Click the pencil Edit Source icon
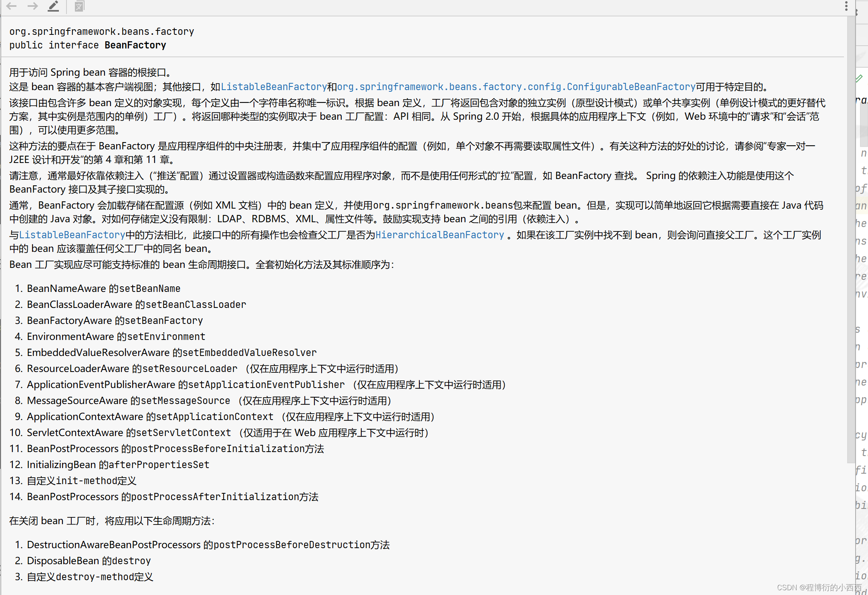The height and width of the screenshot is (595, 868). [53, 6]
